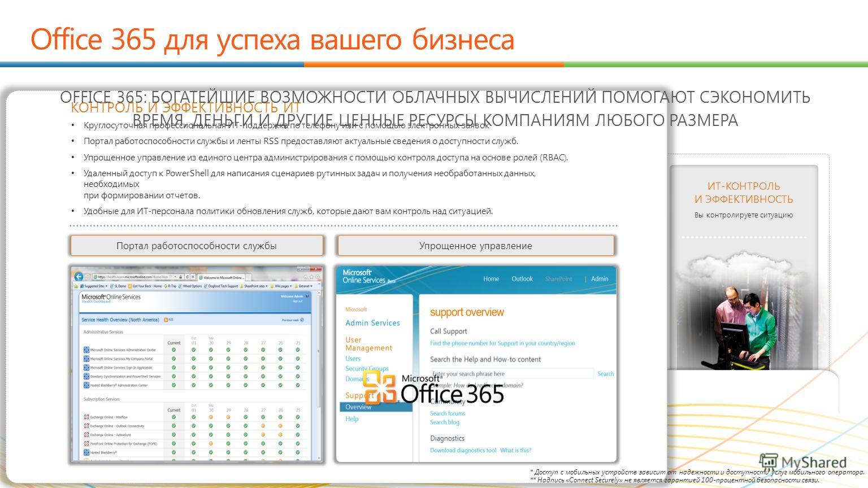Click the browser back arrow button
This screenshot has height=488, width=868.
tap(79, 277)
